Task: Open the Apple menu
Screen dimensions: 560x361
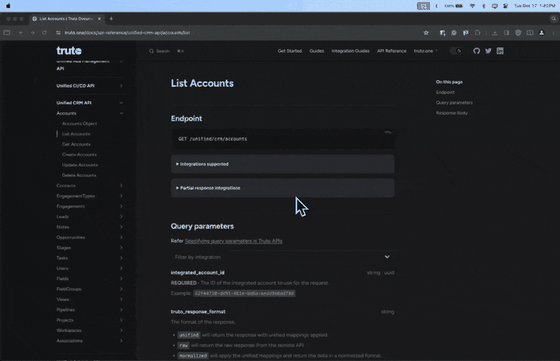Action: (x=8, y=6)
